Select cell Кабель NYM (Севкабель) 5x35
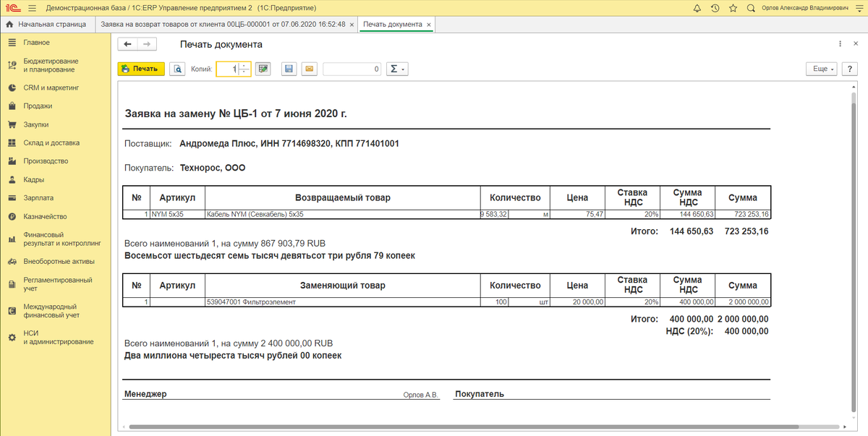Screen dimensions: 868x436 (343, 215)
